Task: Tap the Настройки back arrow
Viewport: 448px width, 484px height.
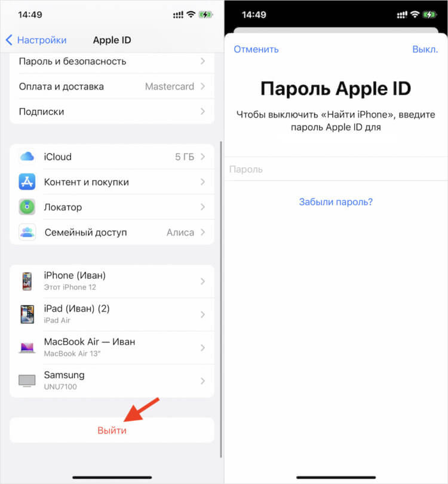Action: pos(9,40)
